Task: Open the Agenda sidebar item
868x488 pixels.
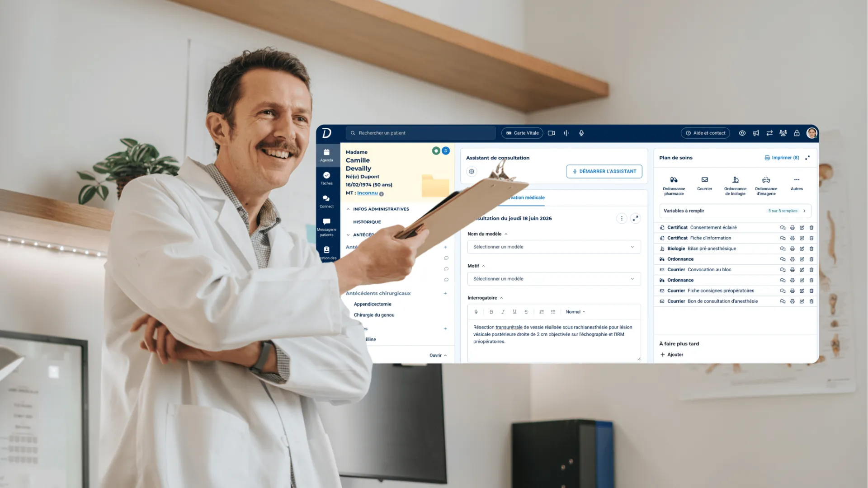Action: 326,155
